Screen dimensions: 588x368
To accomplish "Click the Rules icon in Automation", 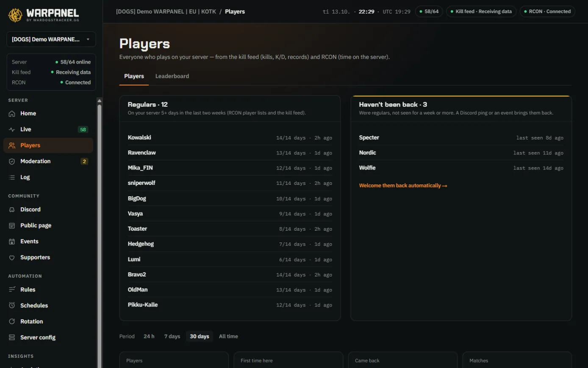I will pos(12,290).
